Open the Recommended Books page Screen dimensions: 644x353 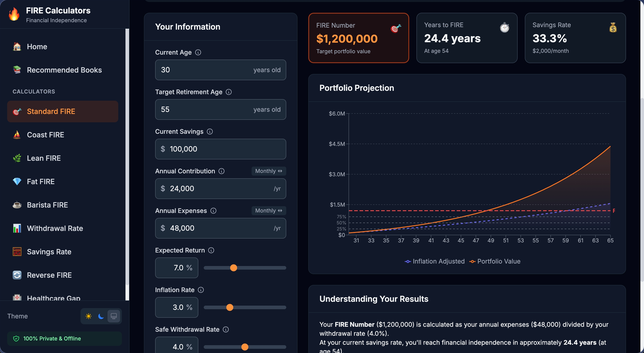click(64, 70)
